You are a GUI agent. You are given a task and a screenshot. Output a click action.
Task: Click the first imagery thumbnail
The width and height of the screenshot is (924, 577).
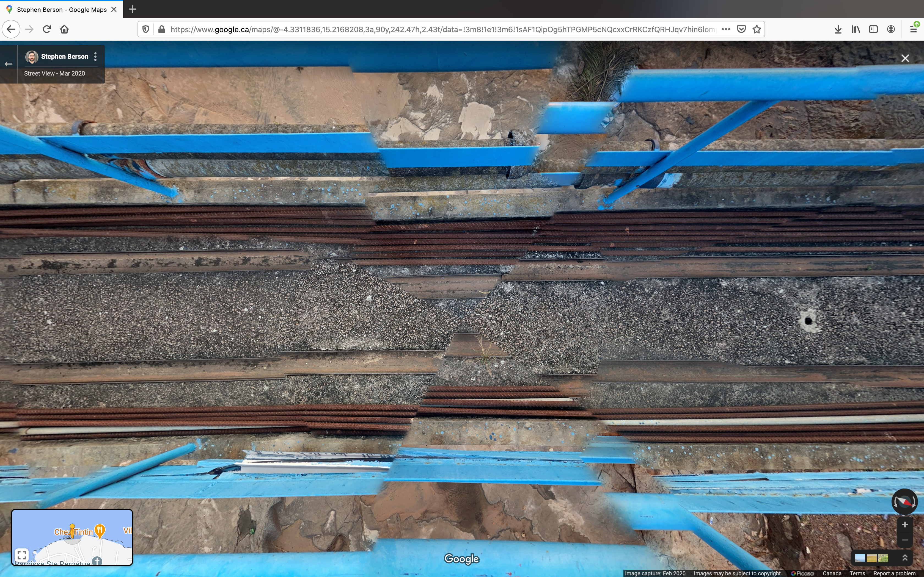(x=860, y=558)
